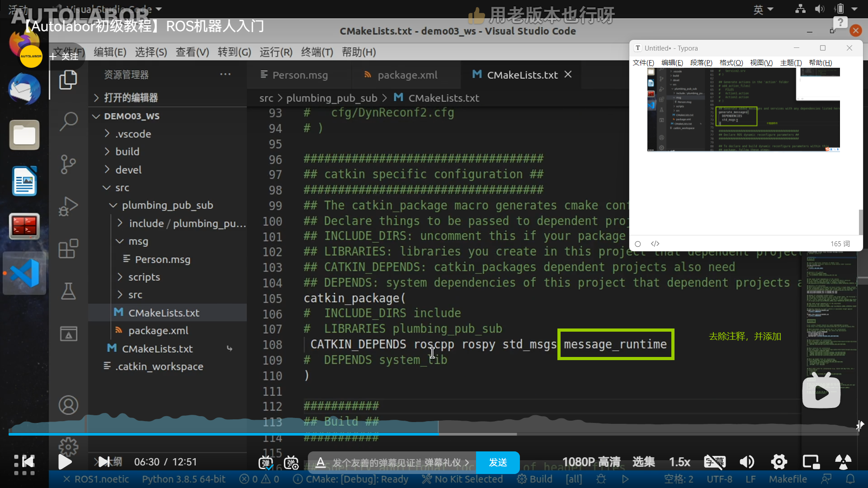
Task: Expand the devel folder
Action: pos(128,169)
